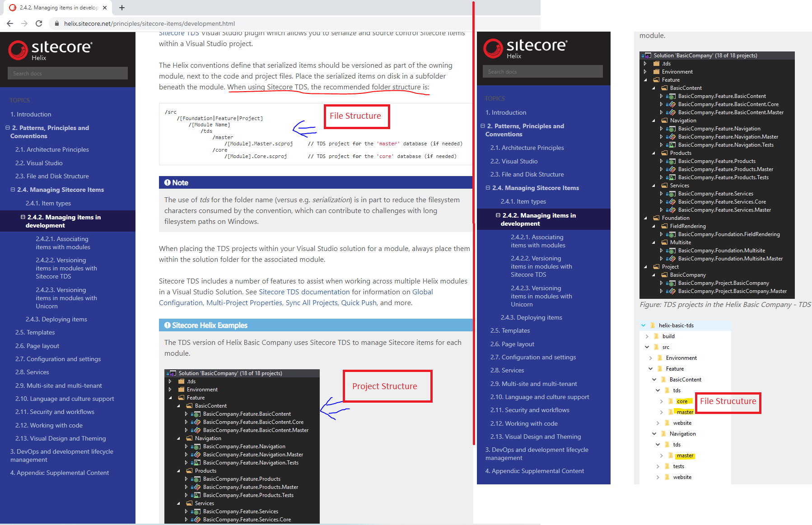Click the Sitecore favicon on the browser tab
The height and width of the screenshot is (525, 812).
[12, 7]
